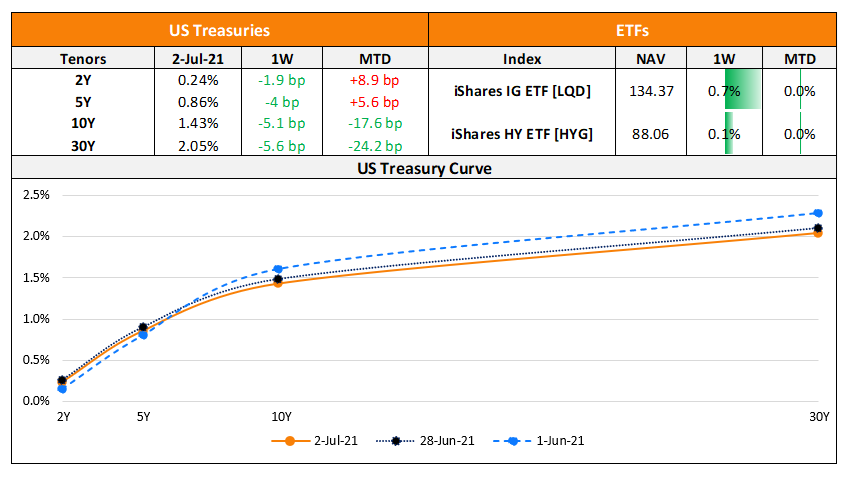This screenshot has width=848, height=477.
Task: Click the iShares IG ETF [LQD] cell
Action: [521, 91]
